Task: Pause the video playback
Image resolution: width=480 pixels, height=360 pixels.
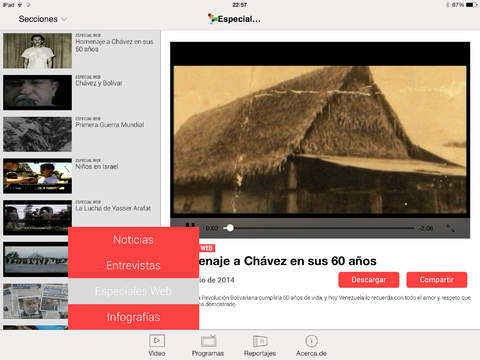Action: (190, 227)
